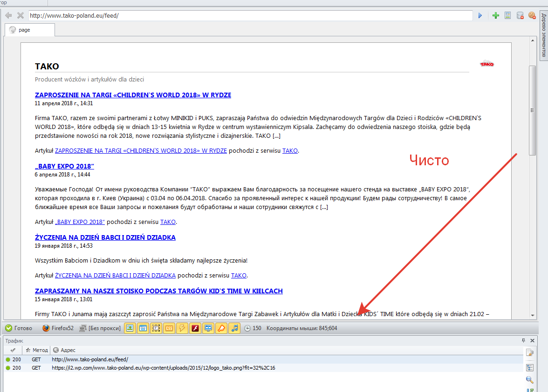This screenshot has width=548, height=392.
Task: Toggle the popup window option in status bar
Action: [143, 328]
